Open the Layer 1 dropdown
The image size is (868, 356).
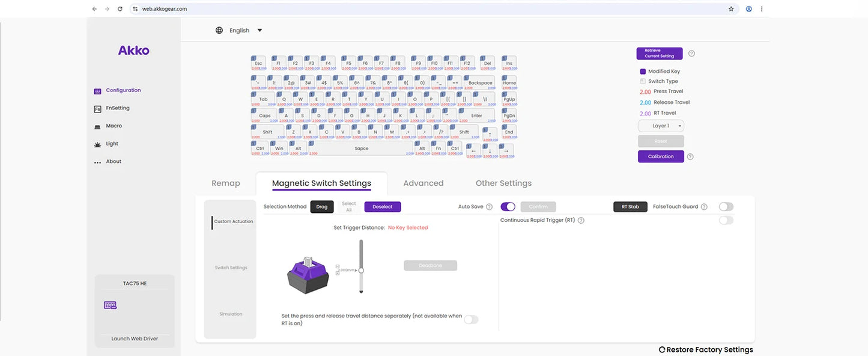[660, 125]
